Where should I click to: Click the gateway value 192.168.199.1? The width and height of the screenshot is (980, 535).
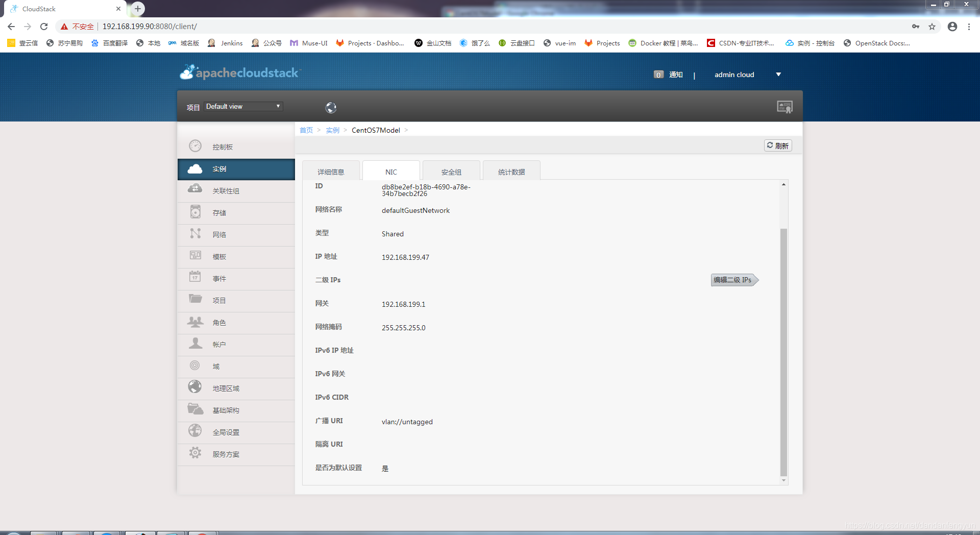click(x=403, y=304)
